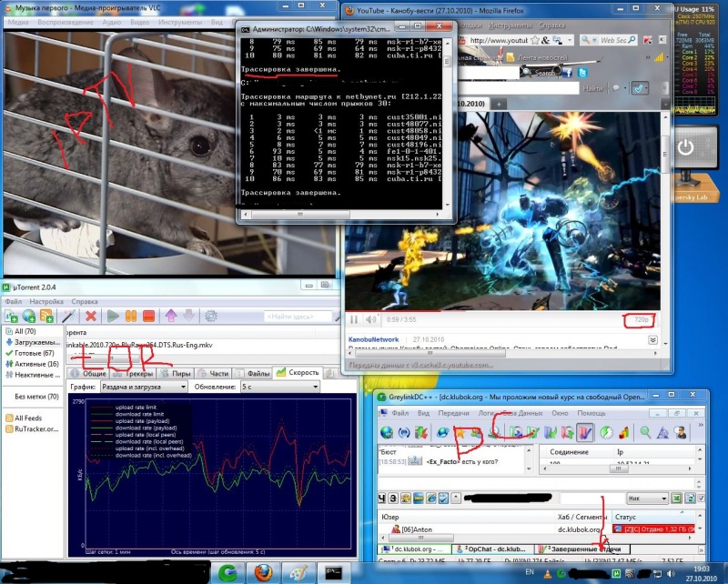Click the µTorrent search field Найти здесь

click(x=298, y=317)
